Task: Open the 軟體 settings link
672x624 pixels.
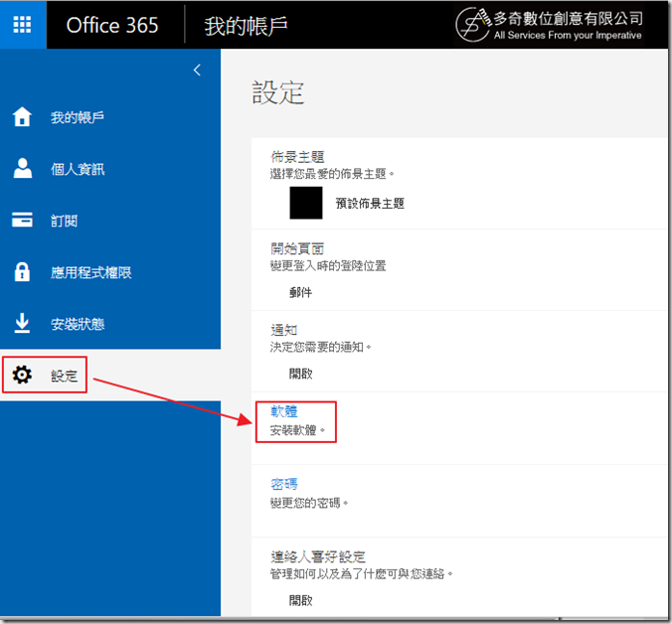Action: (x=284, y=411)
